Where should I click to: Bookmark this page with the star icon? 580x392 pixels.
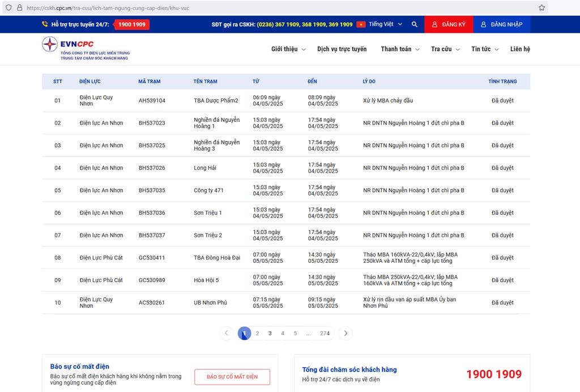(541, 8)
